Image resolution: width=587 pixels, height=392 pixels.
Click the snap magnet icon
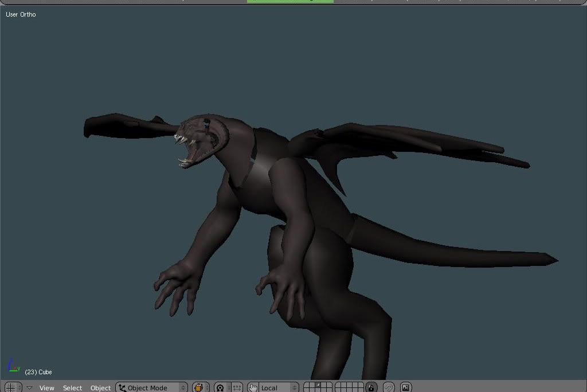389,388
